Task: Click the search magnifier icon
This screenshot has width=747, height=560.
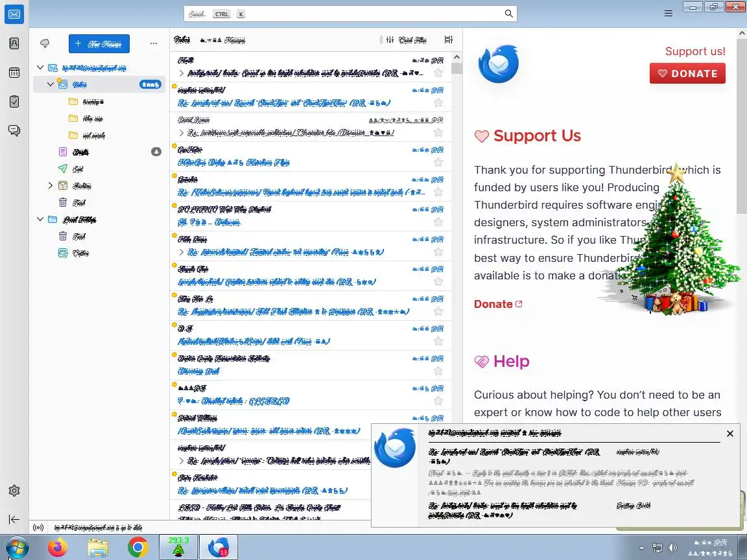Action: coord(509,14)
